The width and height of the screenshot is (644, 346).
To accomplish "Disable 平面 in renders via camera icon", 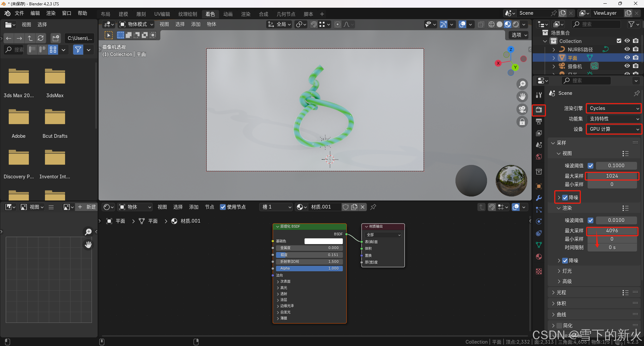I will click(x=636, y=57).
